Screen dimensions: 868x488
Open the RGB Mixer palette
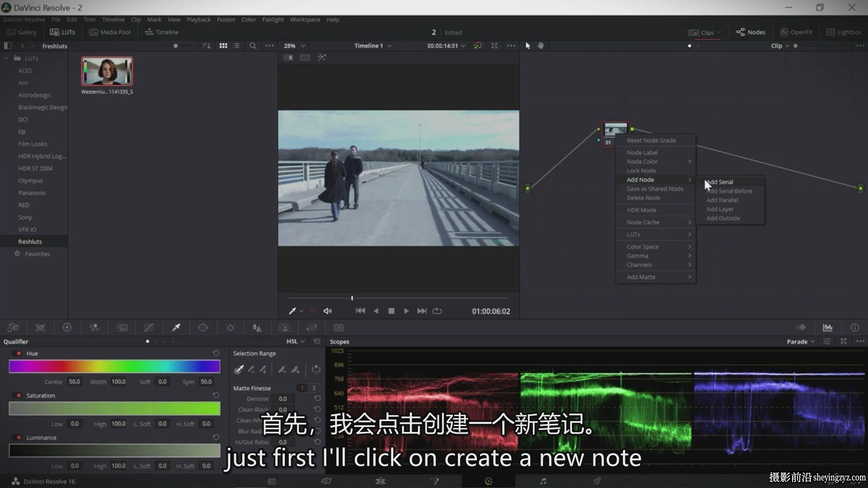click(x=94, y=328)
